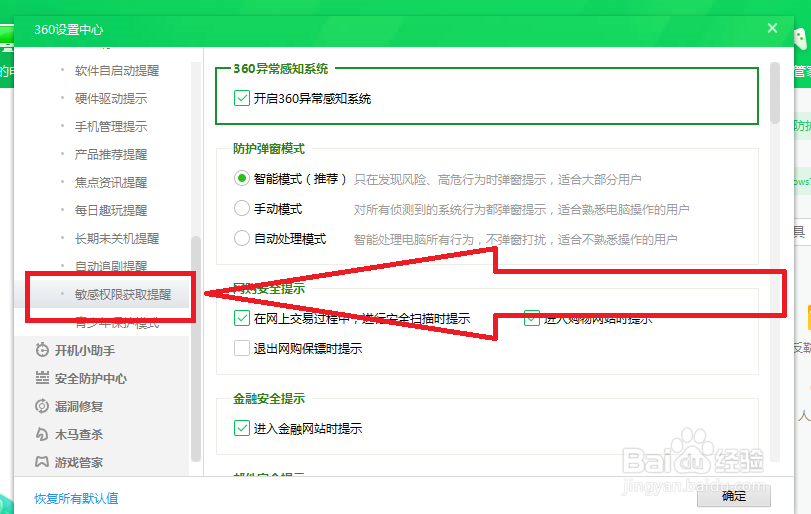This screenshot has width=811, height=514.
Task: Open 木马查杀 section
Action: click(x=79, y=434)
